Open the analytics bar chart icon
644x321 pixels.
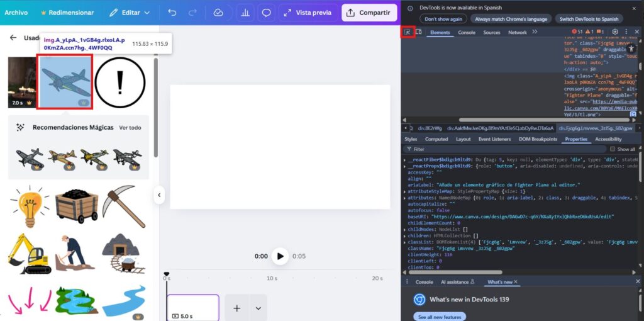244,13
